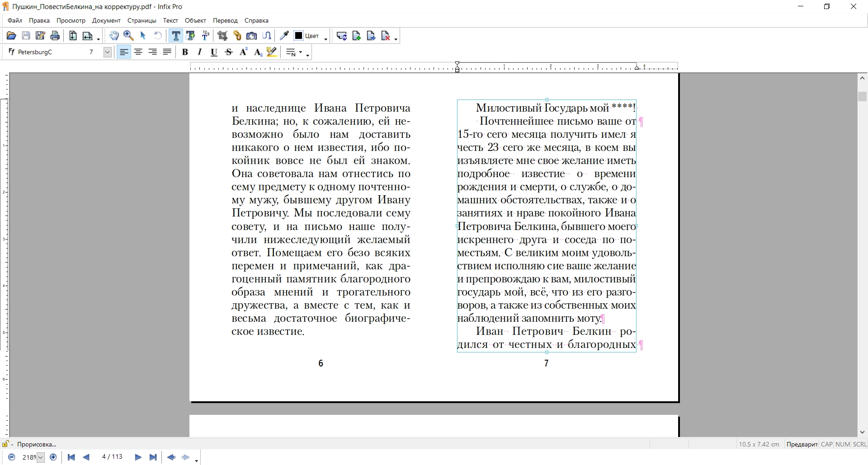Click the Insert new page icon
The image size is (868, 465).
coord(356,36)
